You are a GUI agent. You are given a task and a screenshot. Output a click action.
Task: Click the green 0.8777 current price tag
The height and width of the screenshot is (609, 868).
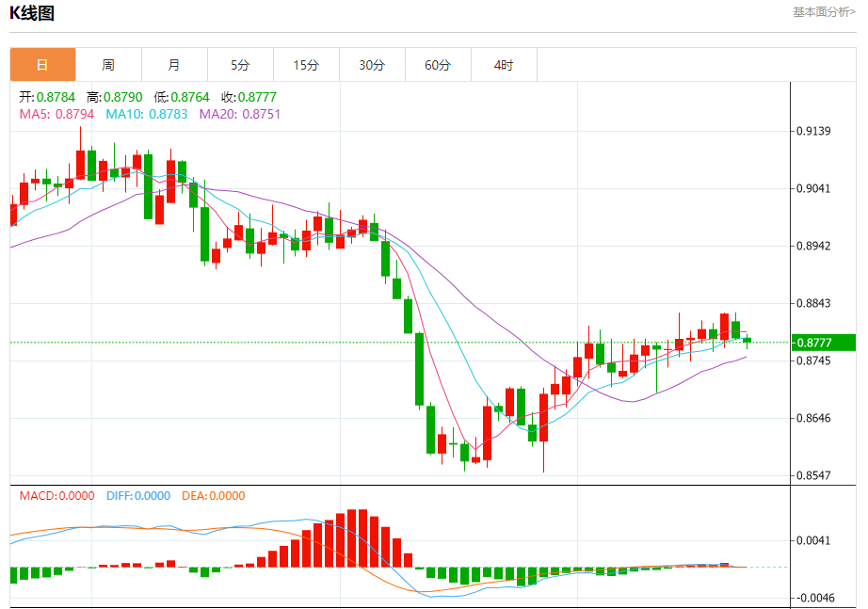coord(823,343)
